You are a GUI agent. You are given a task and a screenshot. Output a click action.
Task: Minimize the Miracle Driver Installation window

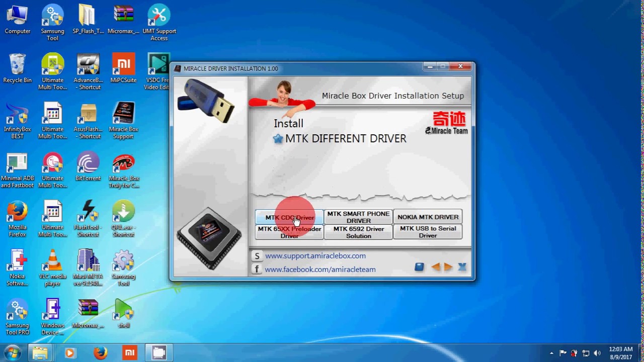[x=429, y=66]
